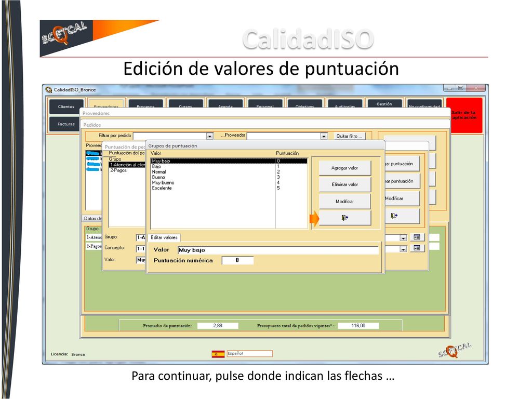Open the Clientes module
Screen dimensions: 532x399
(66, 107)
